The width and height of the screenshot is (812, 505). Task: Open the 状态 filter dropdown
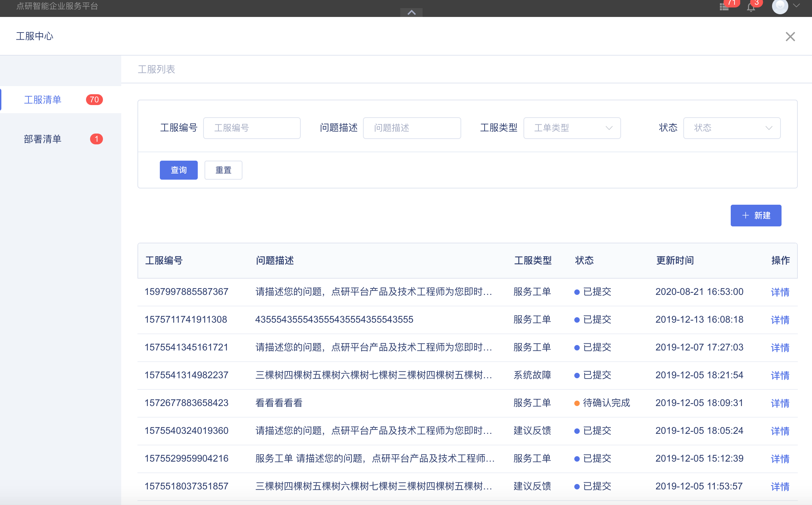tap(732, 128)
